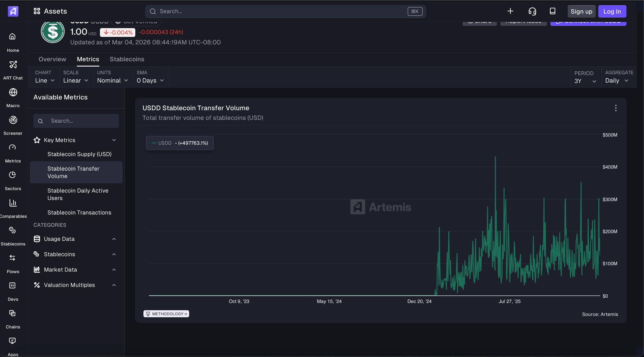
Task: Click the plus icon in top bar
Action: coord(510,11)
